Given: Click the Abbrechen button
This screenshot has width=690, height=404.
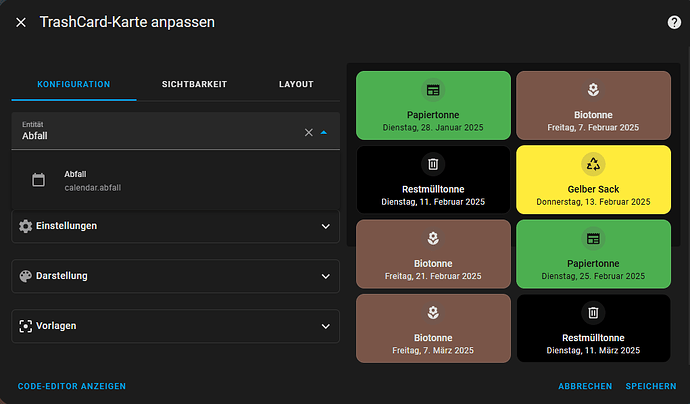Looking at the screenshot, I should click(x=585, y=386).
